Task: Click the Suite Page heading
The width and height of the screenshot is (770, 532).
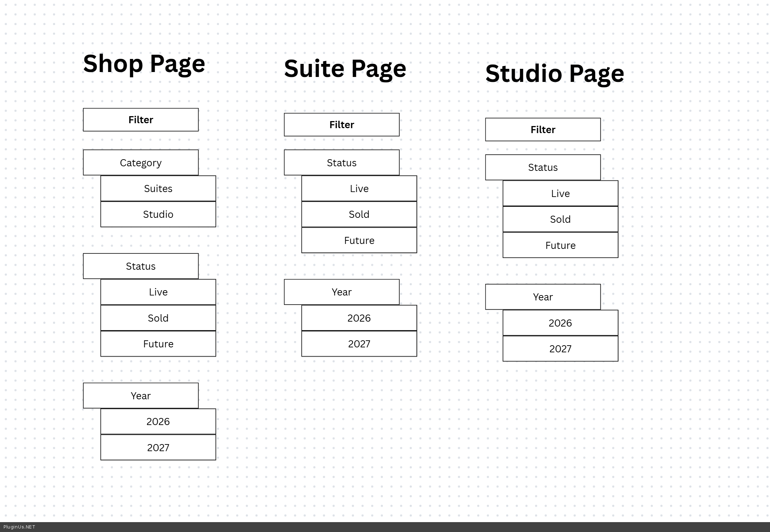Action: (x=345, y=69)
